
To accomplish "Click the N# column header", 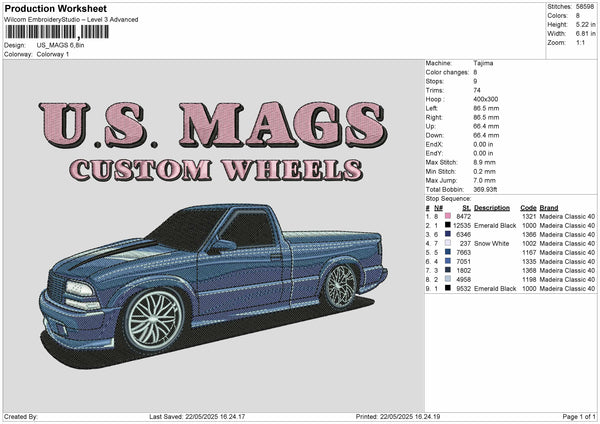I will point(439,208).
